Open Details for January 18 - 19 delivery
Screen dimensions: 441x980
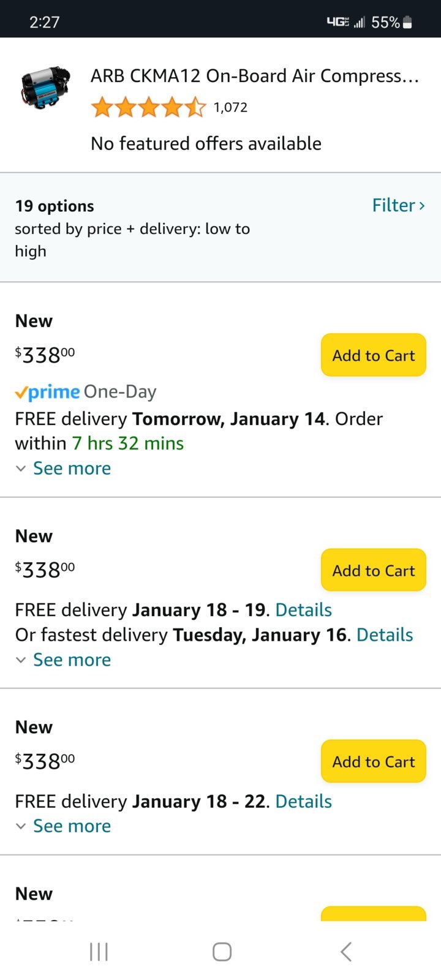[x=304, y=610]
